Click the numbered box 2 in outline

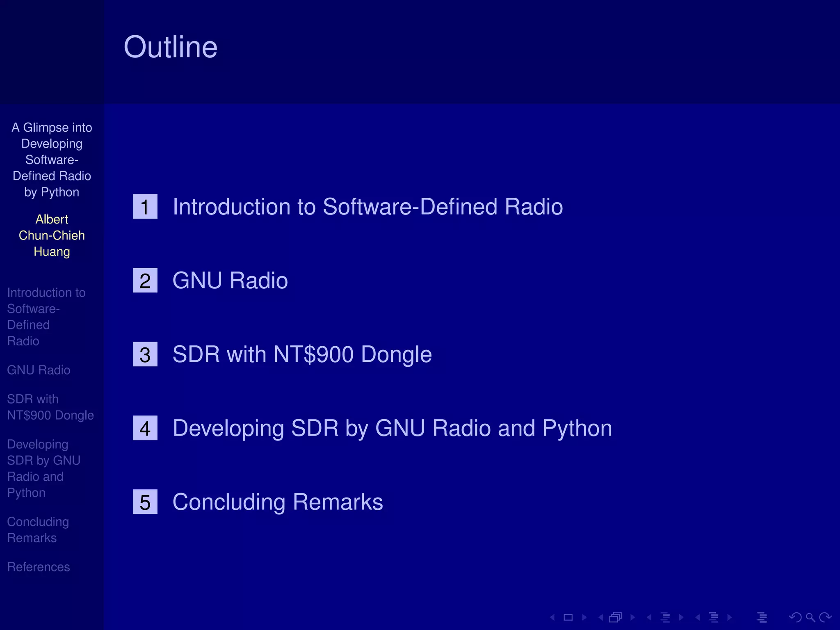pos(145,280)
